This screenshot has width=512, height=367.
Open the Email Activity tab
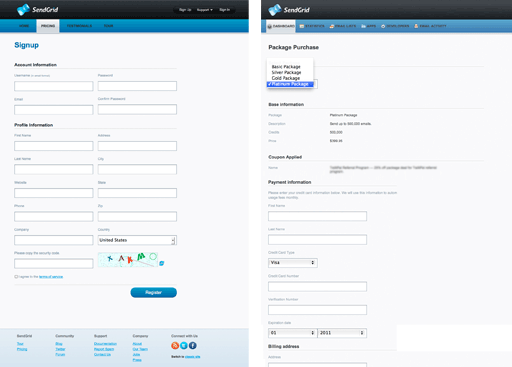click(x=430, y=26)
